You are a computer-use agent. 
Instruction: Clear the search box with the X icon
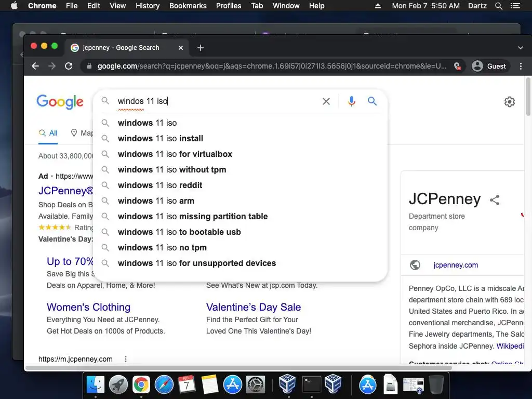(326, 101)
